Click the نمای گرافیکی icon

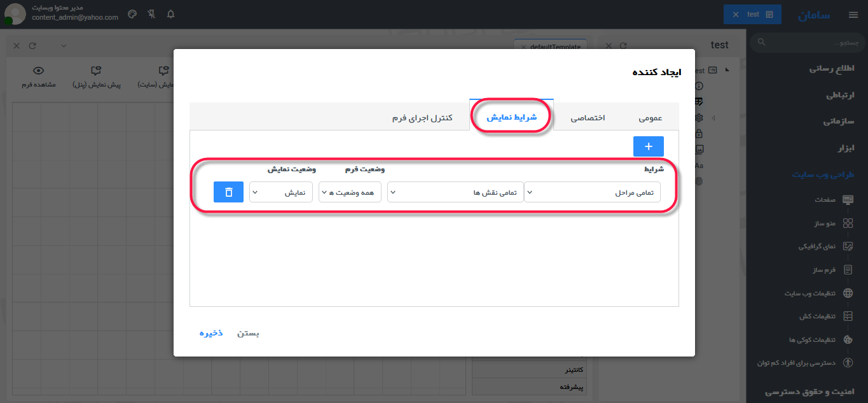click(848, 246)
